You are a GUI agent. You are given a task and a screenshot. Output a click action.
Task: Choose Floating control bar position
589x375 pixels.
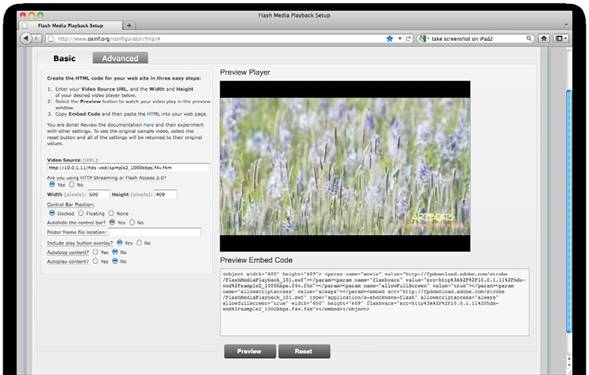coord(81,213)
